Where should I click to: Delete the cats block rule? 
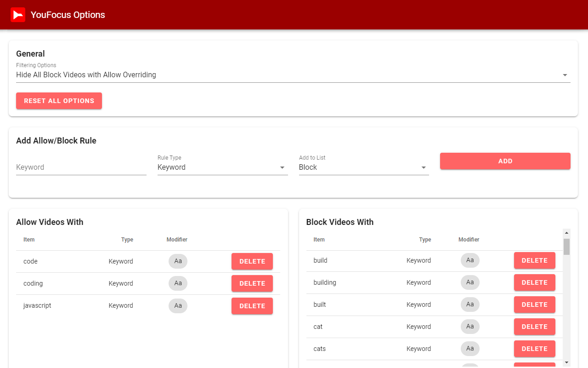[535, 349]
